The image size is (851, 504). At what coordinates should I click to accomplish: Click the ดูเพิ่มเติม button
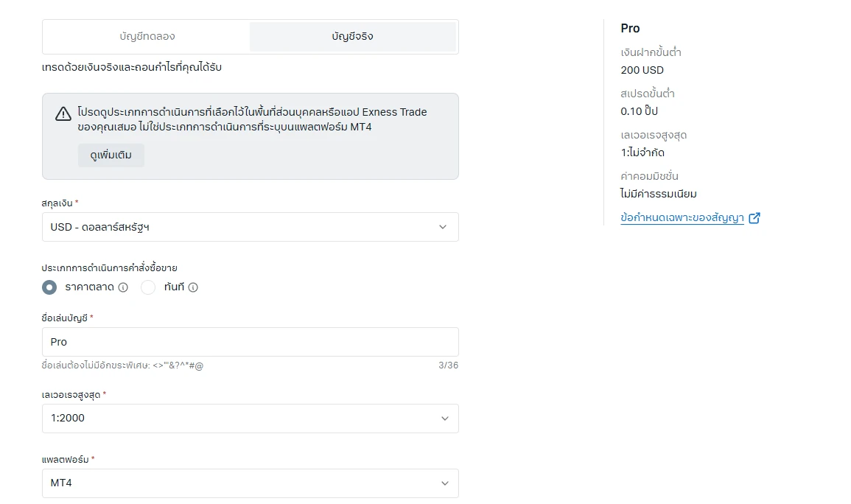click(x=111, y=155)
